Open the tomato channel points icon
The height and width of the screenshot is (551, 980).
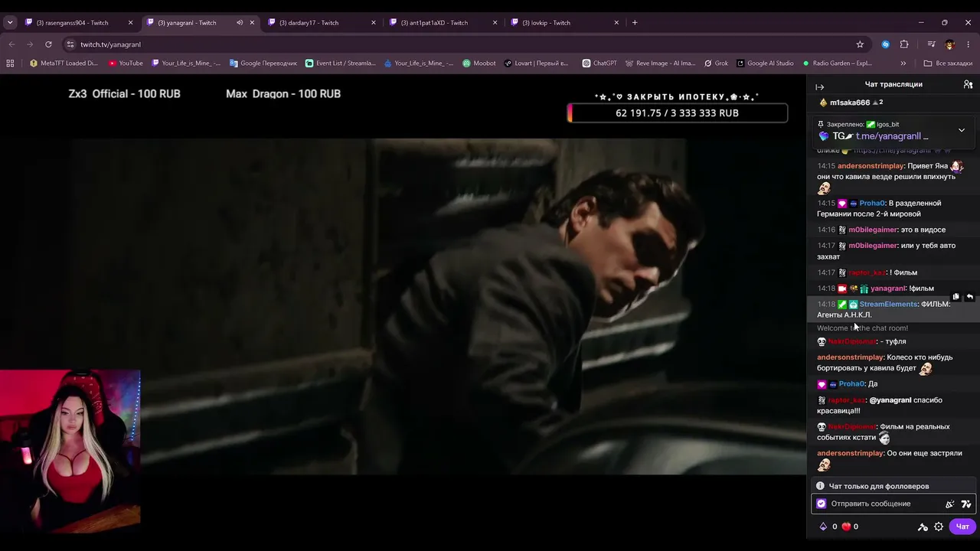pyautogui.click(x=846, y=527)
